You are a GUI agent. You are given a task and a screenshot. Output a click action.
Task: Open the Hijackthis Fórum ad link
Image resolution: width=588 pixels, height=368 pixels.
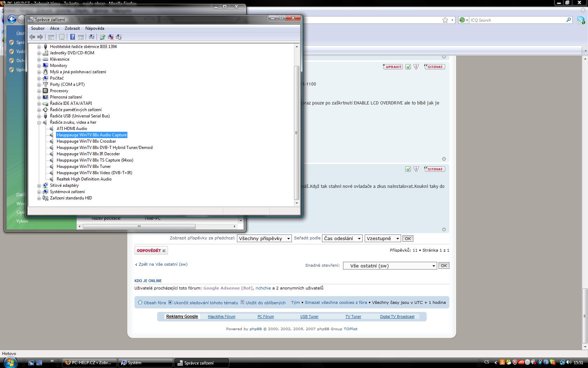tap(222, 316)
